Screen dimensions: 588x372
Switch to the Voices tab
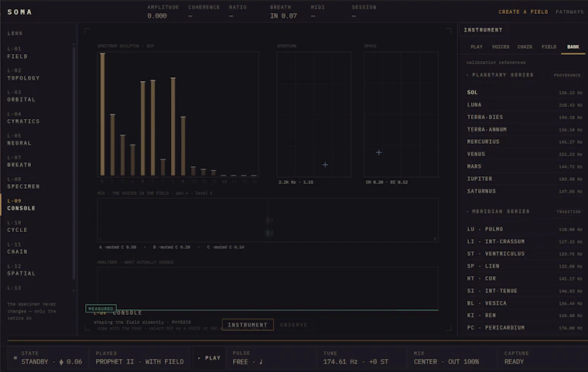(x=501, y=47)
